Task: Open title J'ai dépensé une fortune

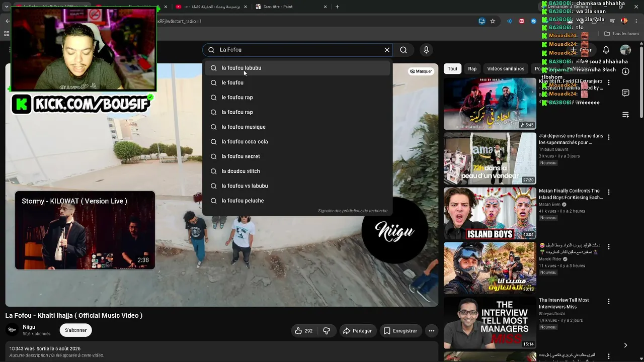Action: pyautogui.click(x=571, y=139)
